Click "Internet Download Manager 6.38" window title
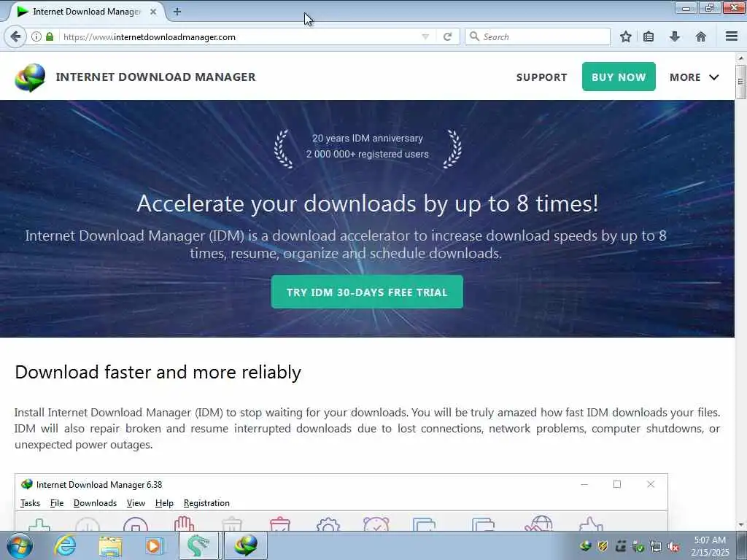The width and height of the screenshot is (747, 560). (99, 484)
